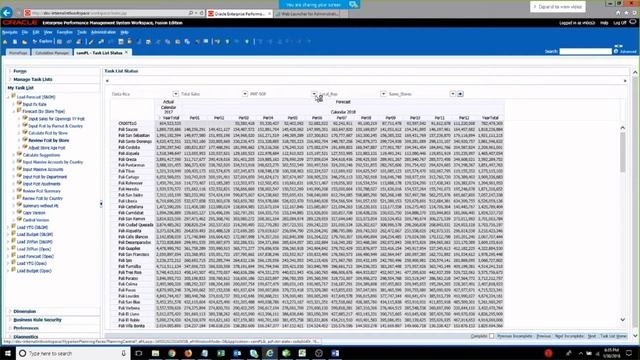Click the taskbar search box
Viewport: 640px width, 360px height.
73,353
